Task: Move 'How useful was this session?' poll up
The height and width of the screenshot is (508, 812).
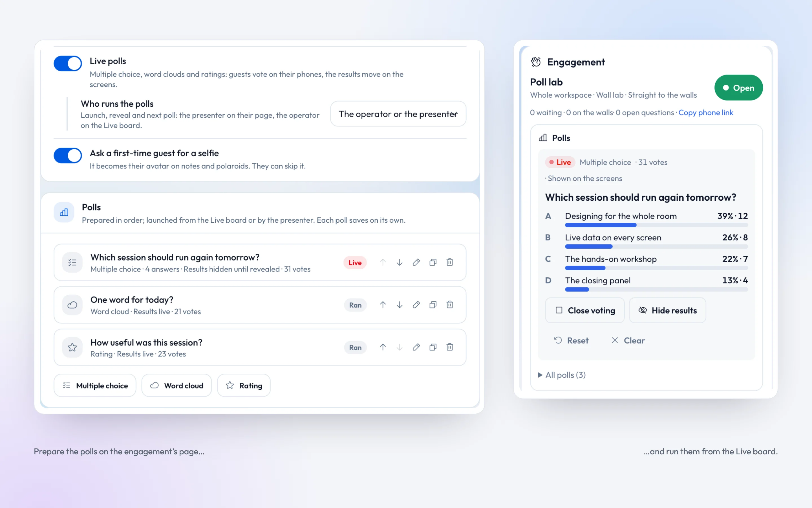Action: (x=383, y=347)
